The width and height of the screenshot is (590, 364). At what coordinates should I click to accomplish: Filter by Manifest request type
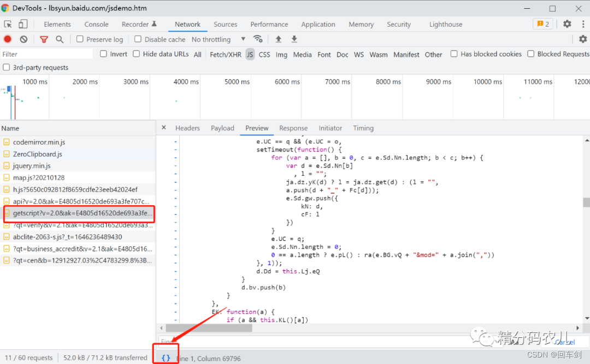406,55
